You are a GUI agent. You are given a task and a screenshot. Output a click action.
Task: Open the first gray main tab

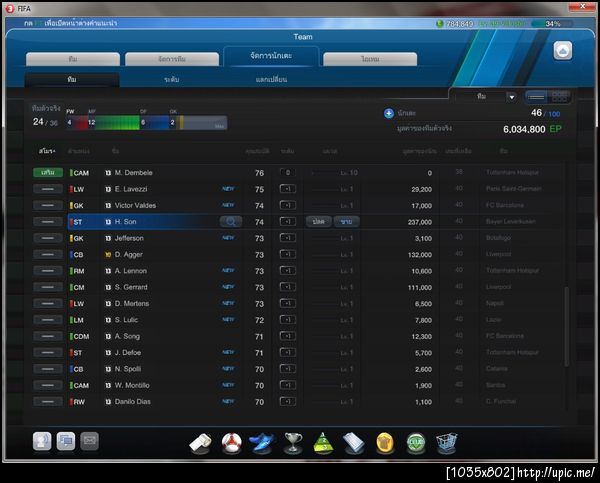73,59
